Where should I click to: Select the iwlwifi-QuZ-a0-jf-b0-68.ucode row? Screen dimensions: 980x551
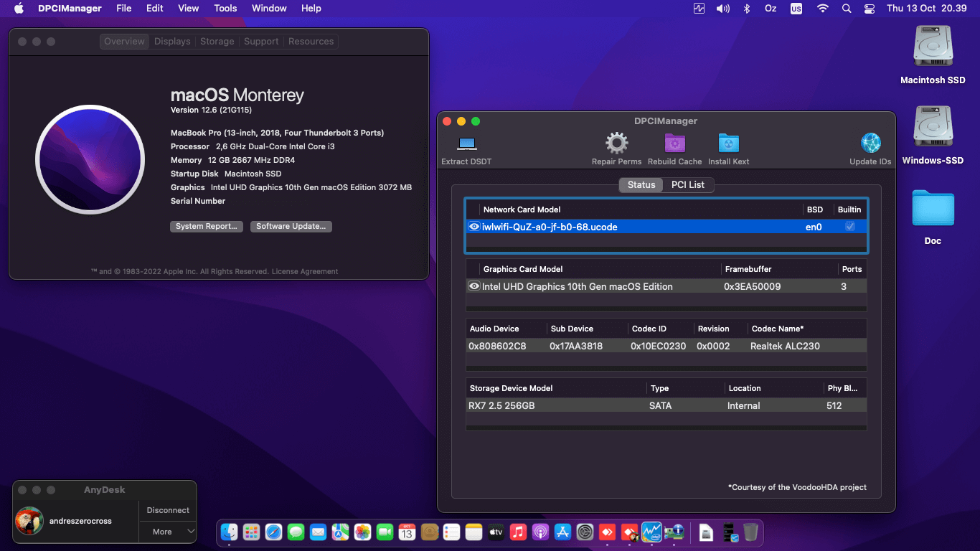point(666,227)
